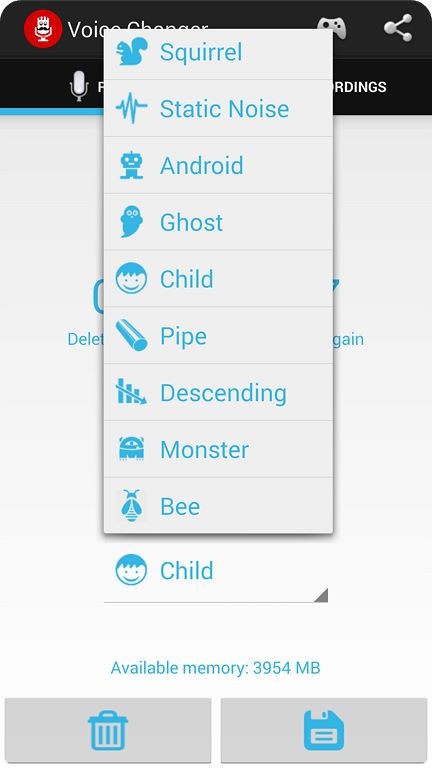Tap the Android robot icon

click(x=131, y=165)
